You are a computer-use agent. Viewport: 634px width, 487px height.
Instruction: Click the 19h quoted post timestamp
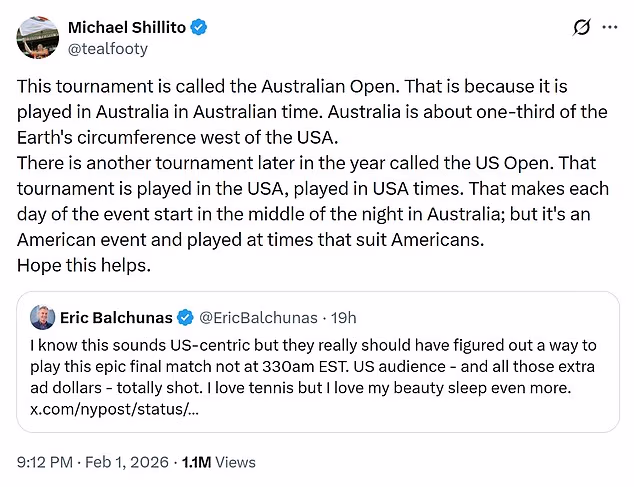coord(343,318)
